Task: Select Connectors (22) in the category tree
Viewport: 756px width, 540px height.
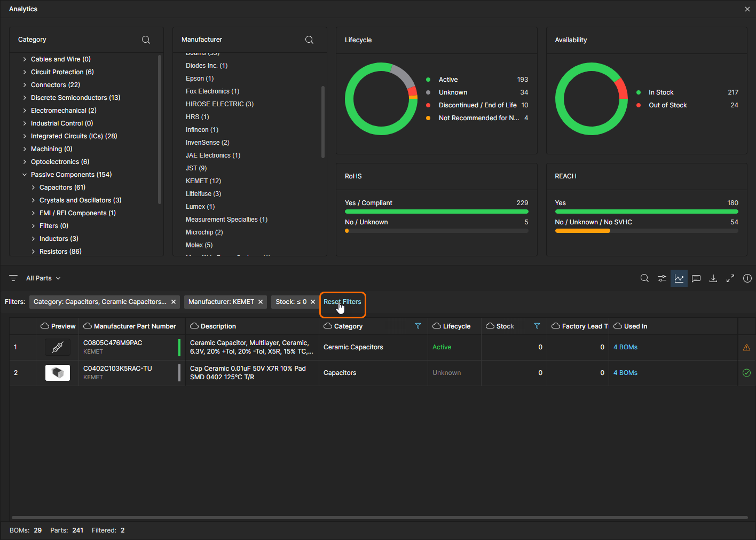Action: (x=55, y=85)
